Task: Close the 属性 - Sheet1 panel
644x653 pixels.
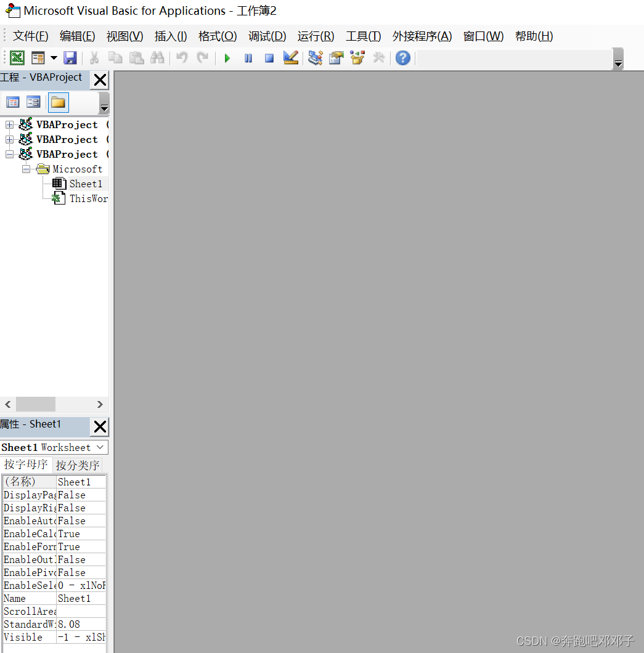Action: (x=100, y=426)
